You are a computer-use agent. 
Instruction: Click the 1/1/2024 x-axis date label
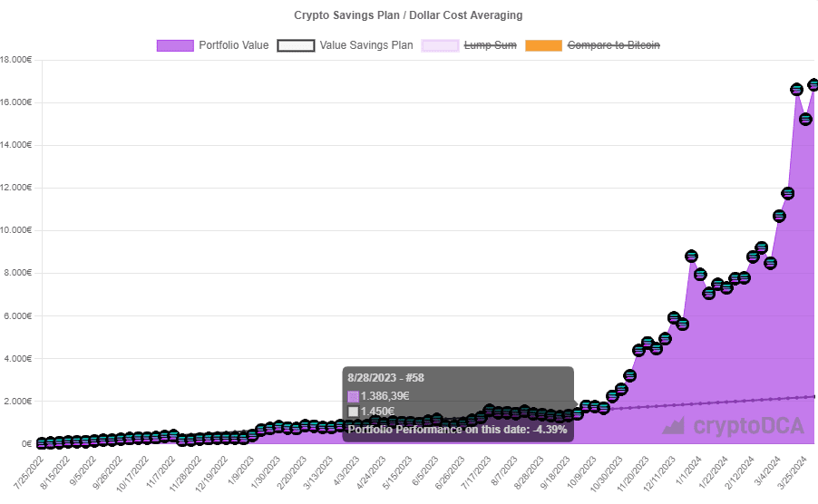tap(688, 470)
